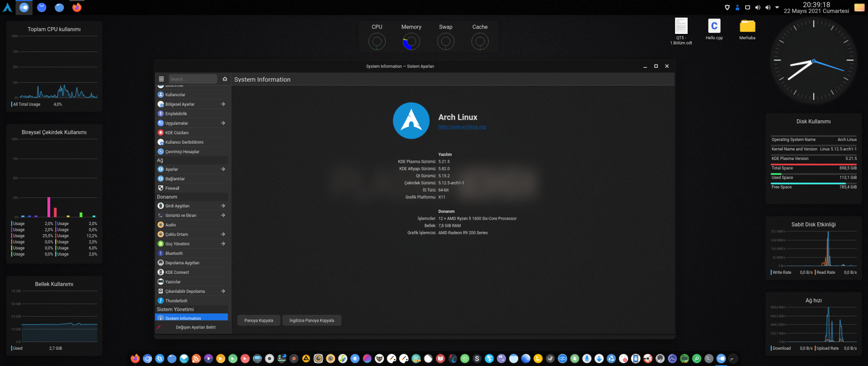Expand the Uygulamalar submenu arrow
Screen dimensions: 868x366
[223, 123]
